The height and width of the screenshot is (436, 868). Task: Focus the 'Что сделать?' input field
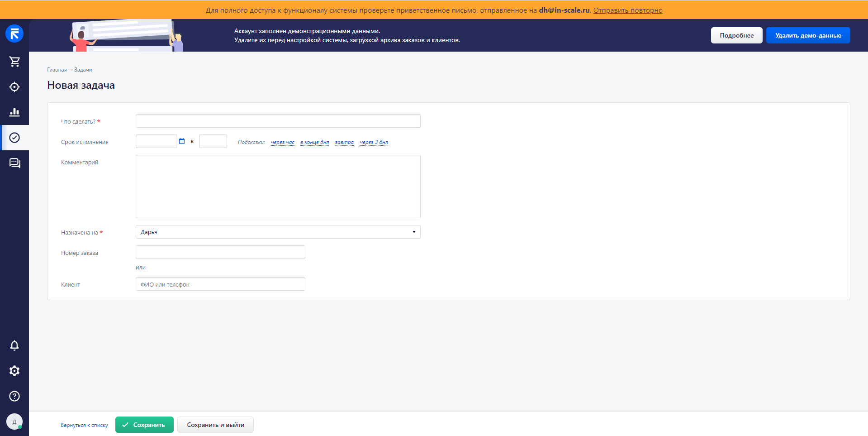pos(278,121)
